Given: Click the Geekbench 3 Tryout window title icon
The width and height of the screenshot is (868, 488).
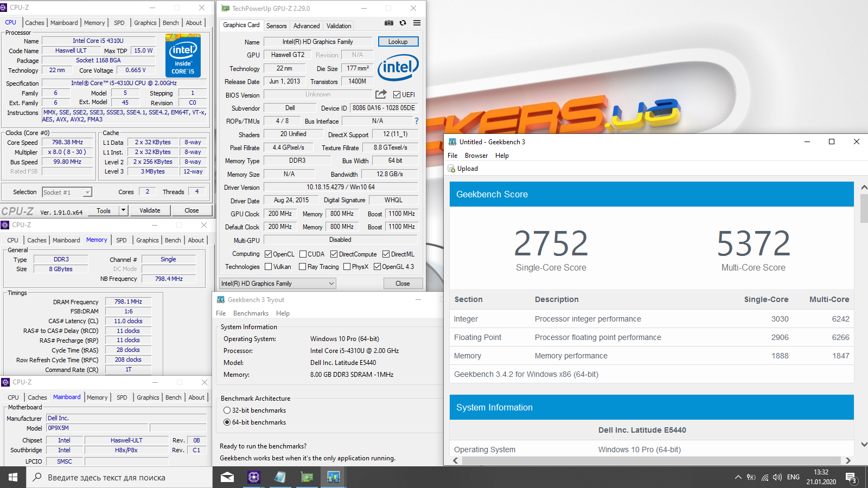Looking at the screenshot, I should pos(221,299).
